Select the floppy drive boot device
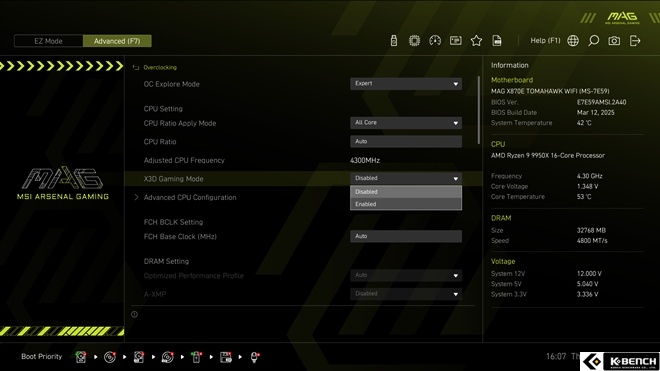The width and height of the screenshot is (660, 371). [226, 357]
